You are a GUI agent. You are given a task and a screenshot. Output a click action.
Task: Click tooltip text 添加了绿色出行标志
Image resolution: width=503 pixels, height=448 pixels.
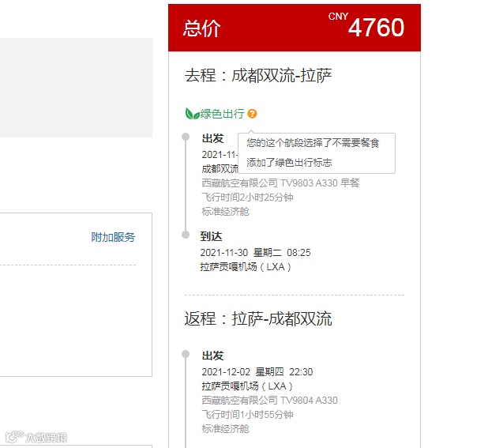click(x=289, y=163)
